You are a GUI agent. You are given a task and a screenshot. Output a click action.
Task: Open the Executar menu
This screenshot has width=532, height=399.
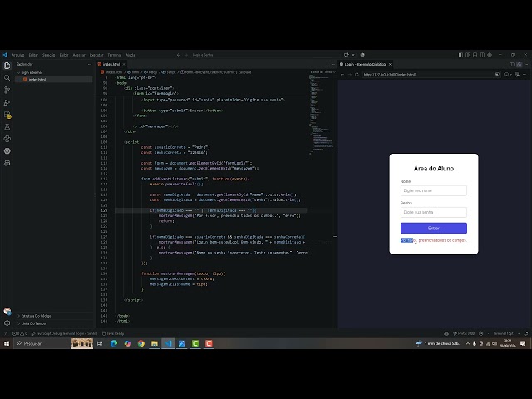tap(96, 55)
